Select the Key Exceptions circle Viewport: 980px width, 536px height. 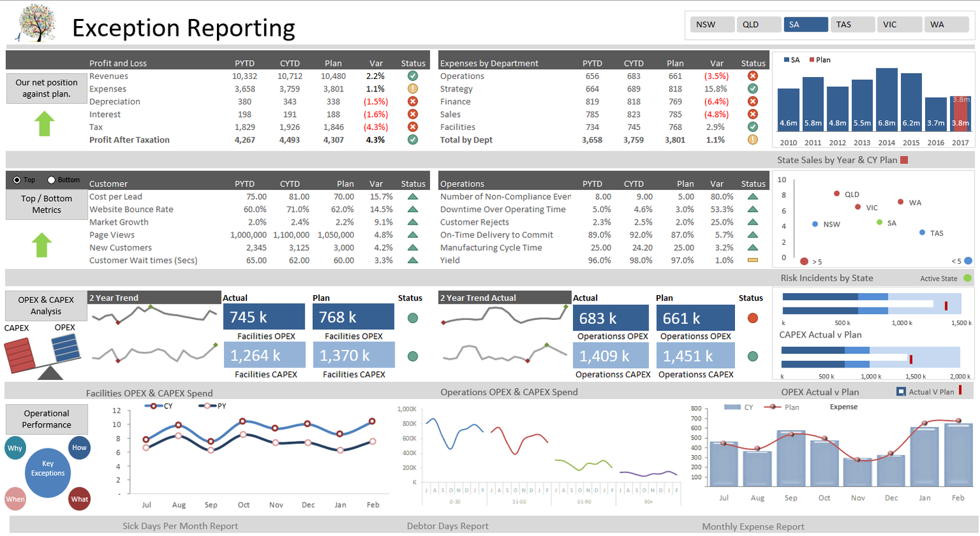48,473
